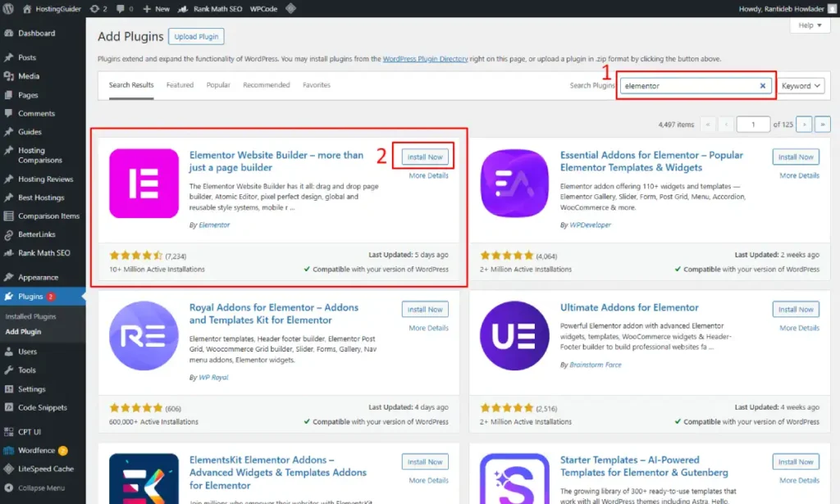840x504 pixels.
Task: Open Brainstorm Force author link
Action: point(596,365)
